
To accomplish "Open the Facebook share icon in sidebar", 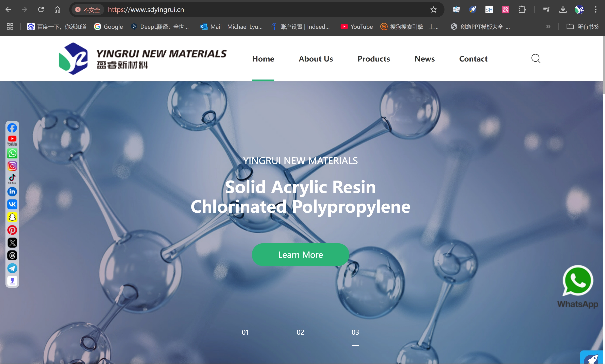I will [x=12, y=128].
